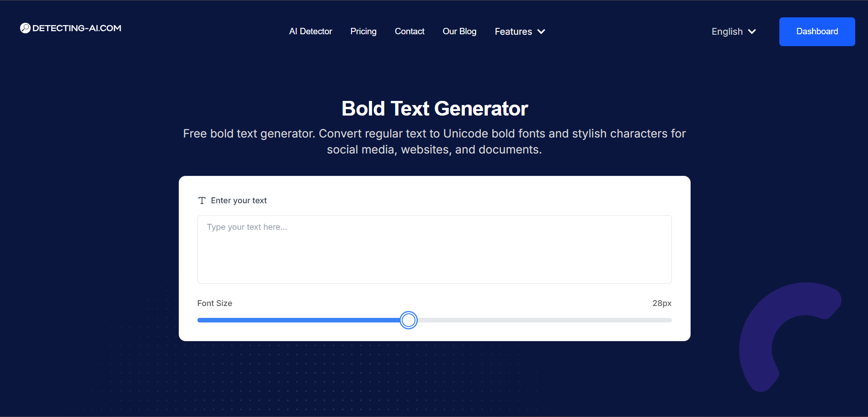Expand the Features dropdown menu
Image resolution: width=868 pixels, height=417 pixels.
(513, 31)
